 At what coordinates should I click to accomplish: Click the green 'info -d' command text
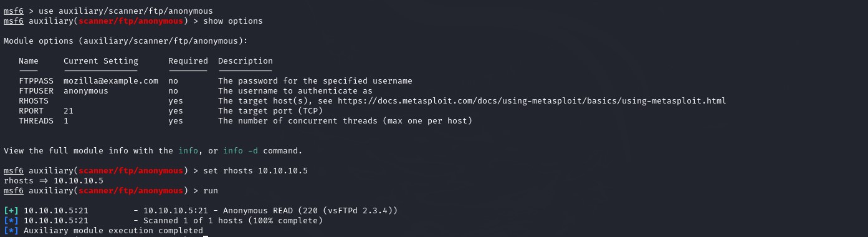(232, 150)
